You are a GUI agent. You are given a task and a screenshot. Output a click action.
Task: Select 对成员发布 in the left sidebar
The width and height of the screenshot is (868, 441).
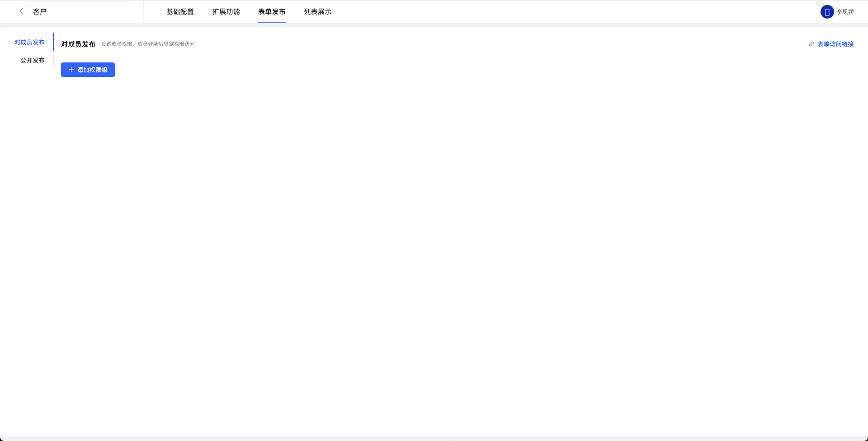29,42
